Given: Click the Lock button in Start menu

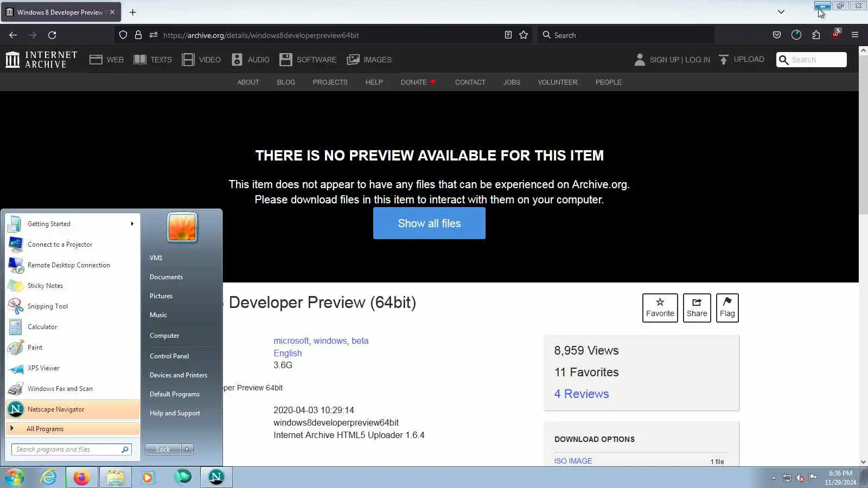Looking at the screenshot, I should (163, 450).
